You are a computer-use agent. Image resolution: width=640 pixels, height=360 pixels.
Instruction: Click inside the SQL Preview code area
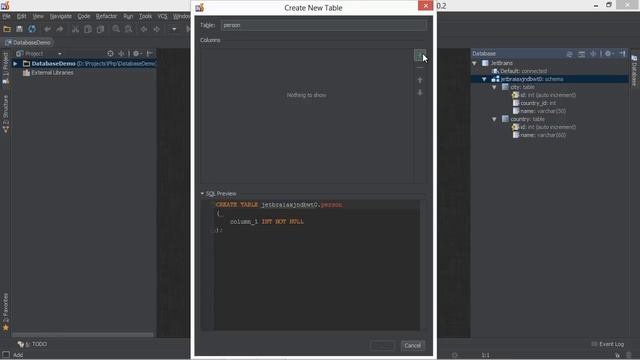(x=317, y=264)
